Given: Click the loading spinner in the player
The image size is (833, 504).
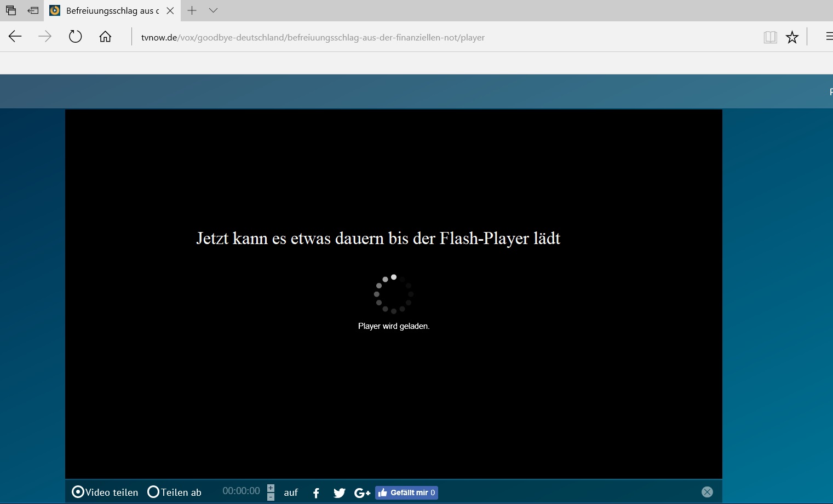Looking at the screenshot, I should (x=394, y=294).
